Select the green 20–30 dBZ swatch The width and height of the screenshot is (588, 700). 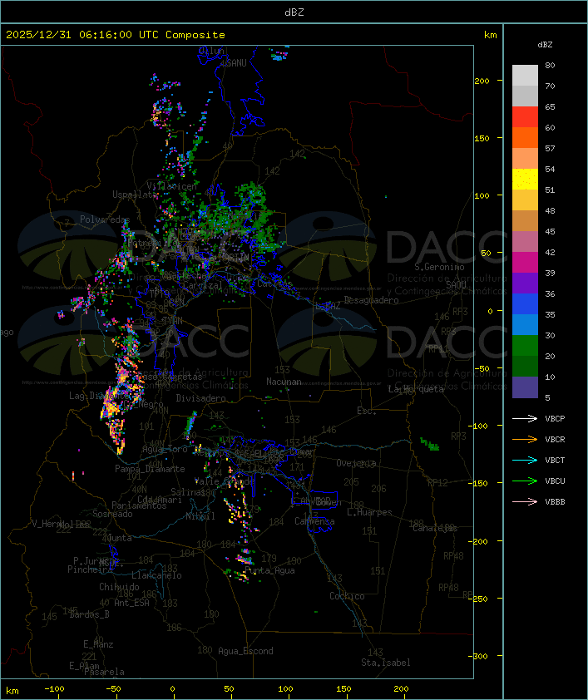click(x=525, y=346)
